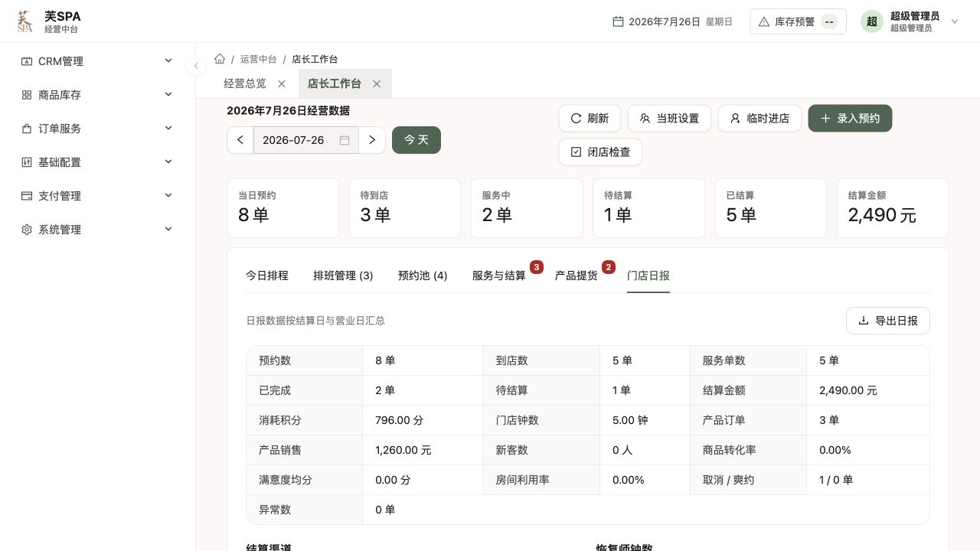Click 临时进店 walk-in button
This screenshot has width=980, height=551.
(759, 119)
